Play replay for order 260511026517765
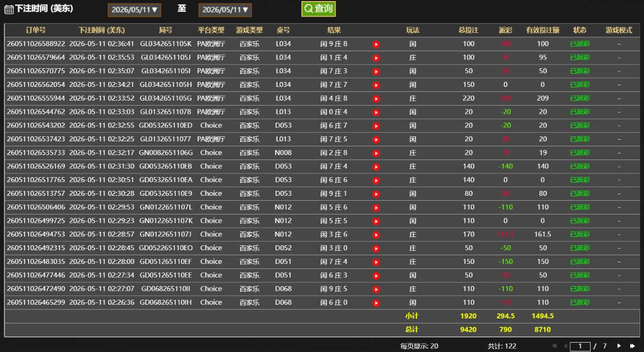The width and height of the screenshot is (644, 352). tap(376, 180)
